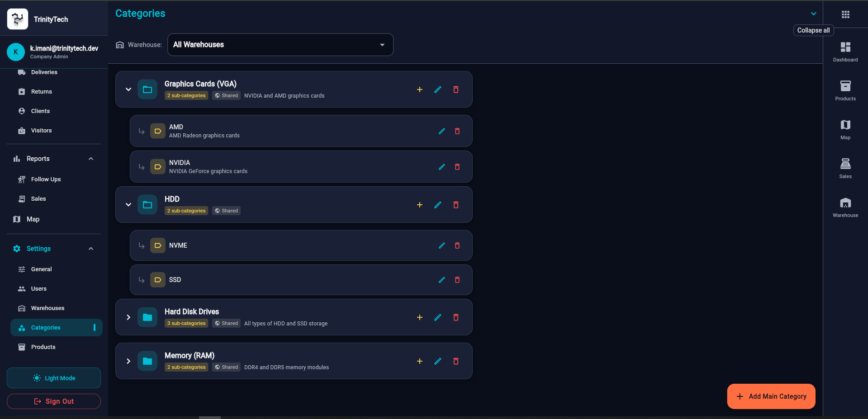Toggle the Shared badge on the HDD category
The height and width of the screenshot is (419, 868).
pyautogui.click(x=226, y=210)
